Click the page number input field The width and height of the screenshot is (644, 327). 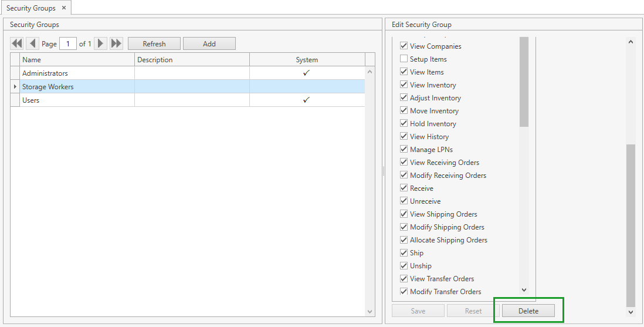click(x=68, y=43)
